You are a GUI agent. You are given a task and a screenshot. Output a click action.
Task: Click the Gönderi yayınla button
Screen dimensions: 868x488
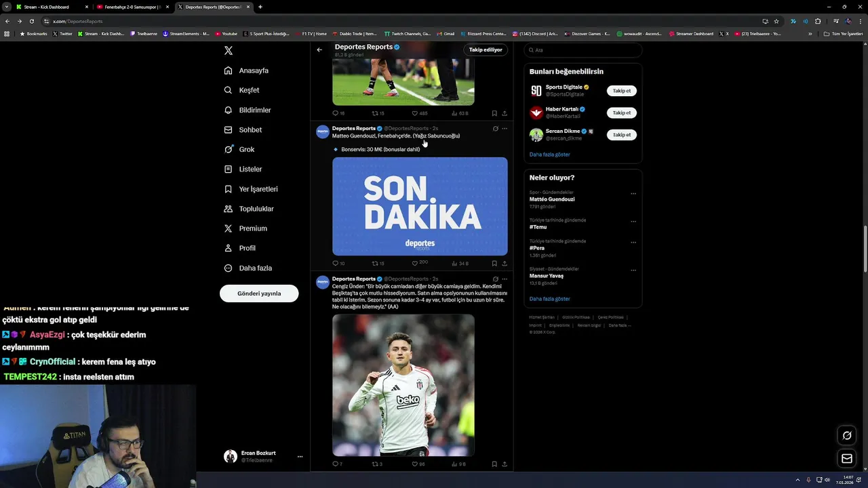pos(259,293)
